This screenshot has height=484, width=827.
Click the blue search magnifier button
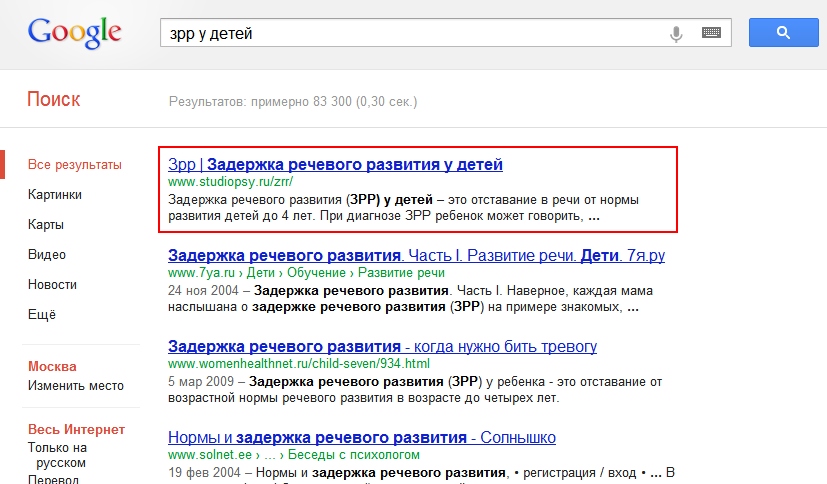tap(783, 33)
